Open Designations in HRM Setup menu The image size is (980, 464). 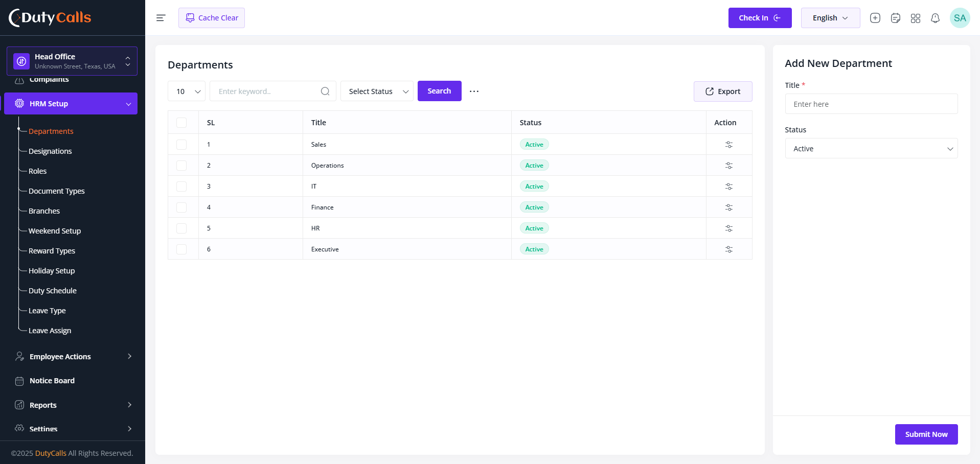pyautogui.click(x=50, y=151)
